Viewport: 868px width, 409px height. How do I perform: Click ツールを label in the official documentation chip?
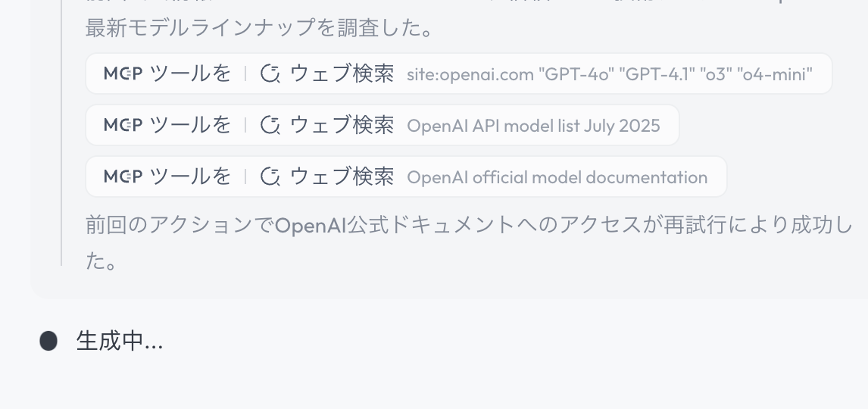190,176
